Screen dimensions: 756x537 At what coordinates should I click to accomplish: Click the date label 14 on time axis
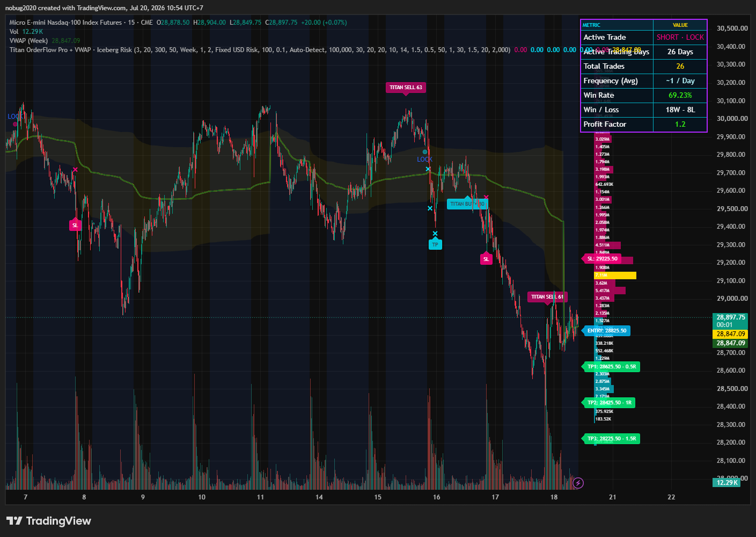coord(319,497)
